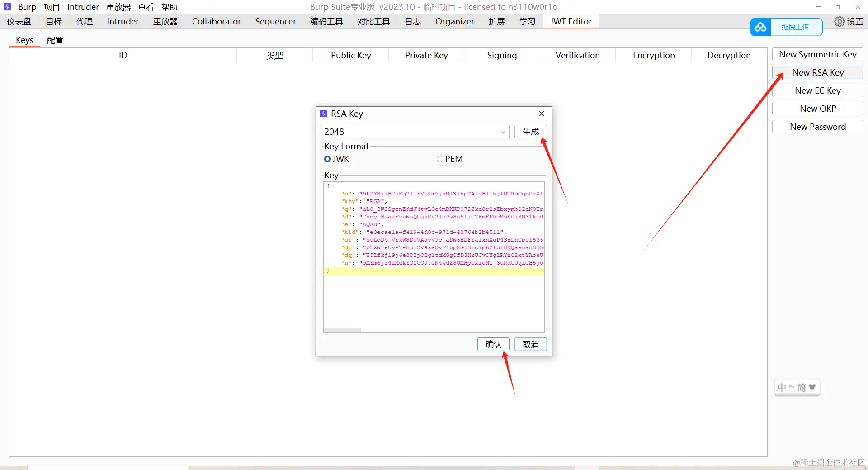This screenshot has height=470, width=868.
Task: Select the JWT Editor tab
Action: click(571, 21)
